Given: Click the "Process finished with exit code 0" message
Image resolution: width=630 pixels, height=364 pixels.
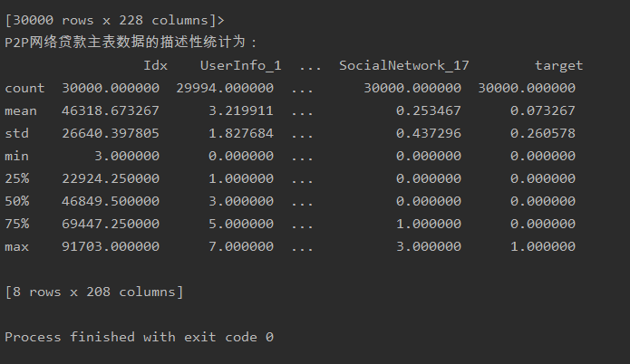Looking at the screenshot, I should [x=139, y=337].
